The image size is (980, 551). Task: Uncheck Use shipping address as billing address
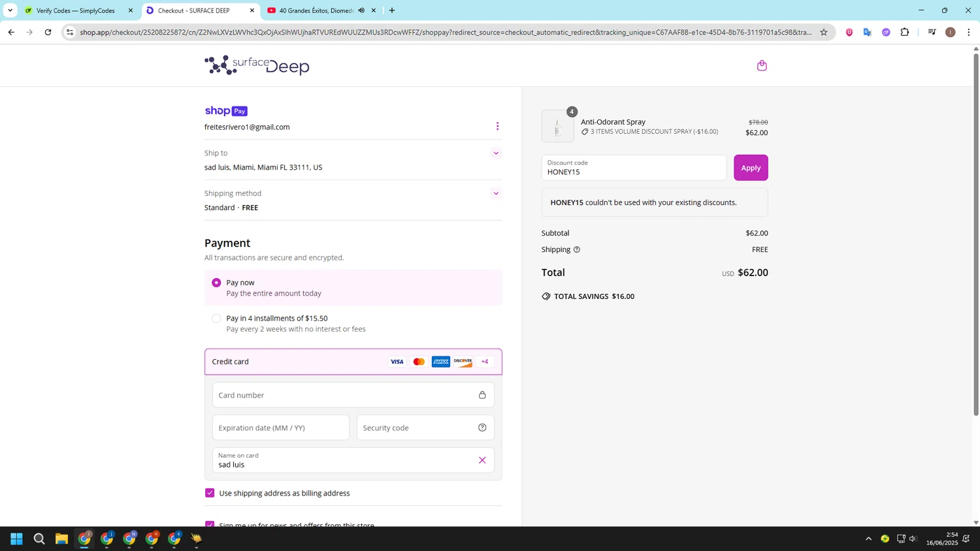(210, 493)
